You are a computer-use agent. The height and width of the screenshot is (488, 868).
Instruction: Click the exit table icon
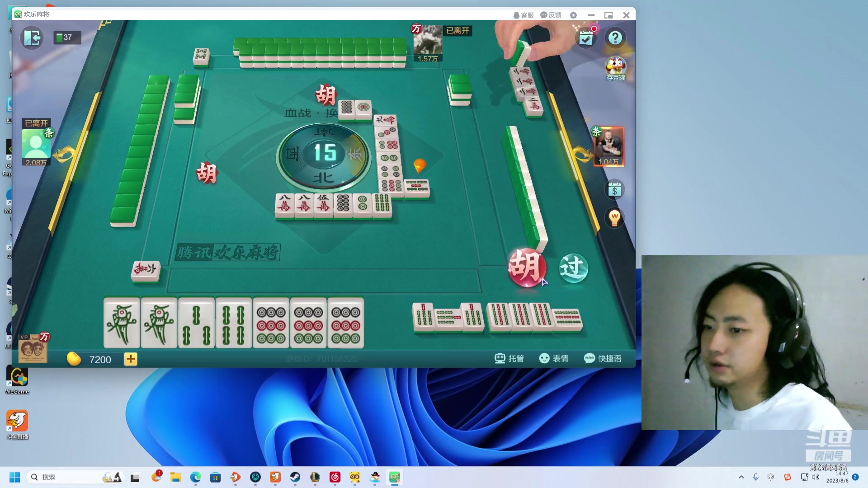(32, 38)
